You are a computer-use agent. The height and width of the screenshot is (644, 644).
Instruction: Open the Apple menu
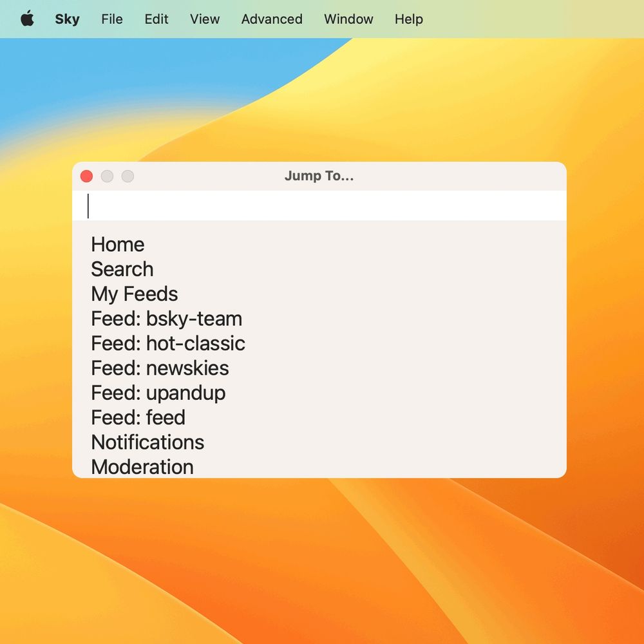(27, 19)
